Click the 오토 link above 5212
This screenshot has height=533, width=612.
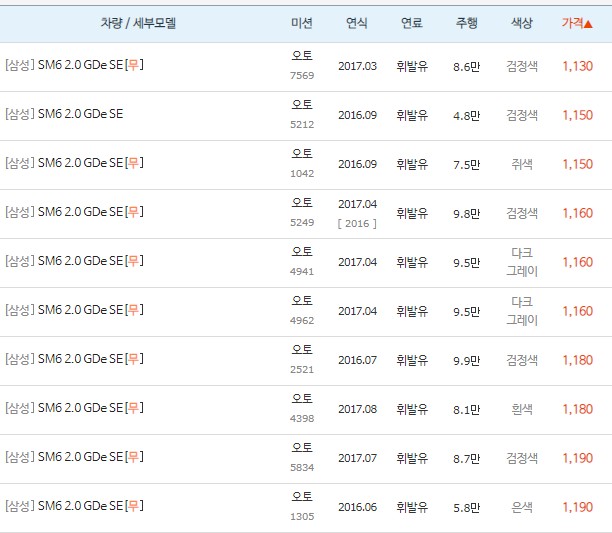(x=302, y=105)
